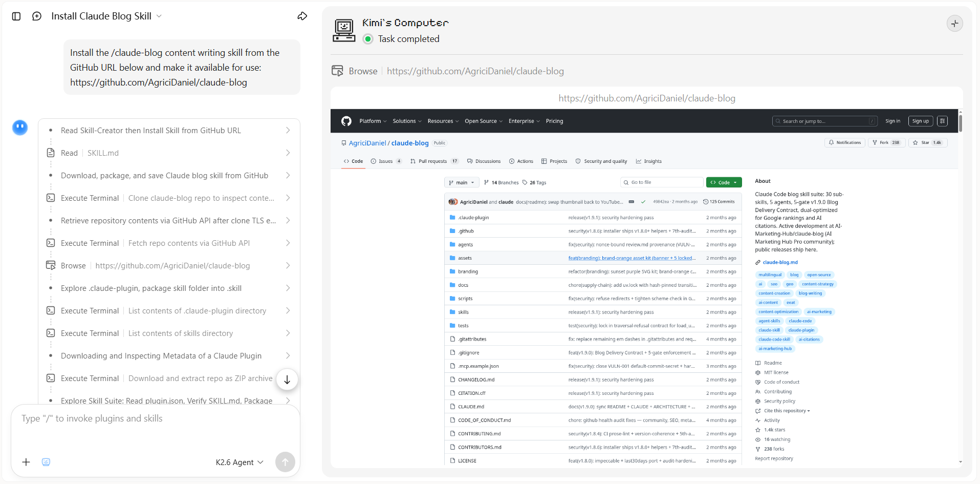Select the claude-plugin topic tag
Viewport: 980px width, 484px height.
pos(801,330)
